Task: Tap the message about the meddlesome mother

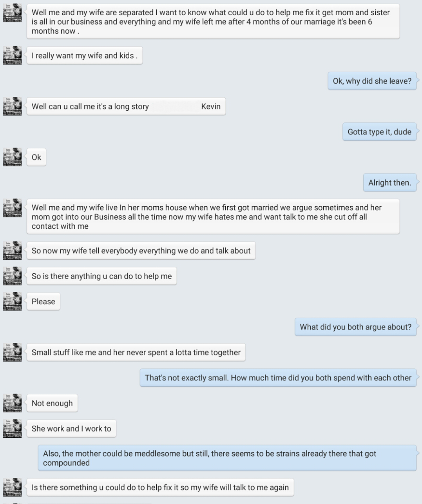Action: 227,458
